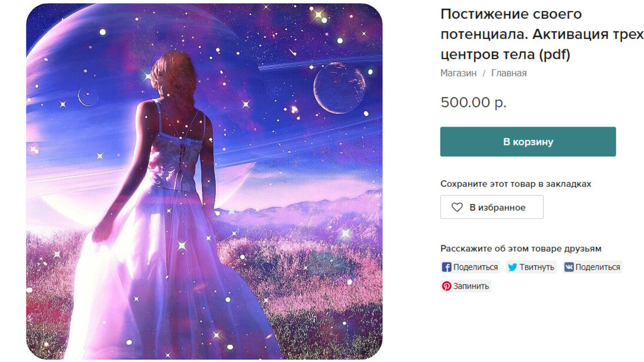
Task: Open the Магазин breadcrumb link
Action: (458, 73)
